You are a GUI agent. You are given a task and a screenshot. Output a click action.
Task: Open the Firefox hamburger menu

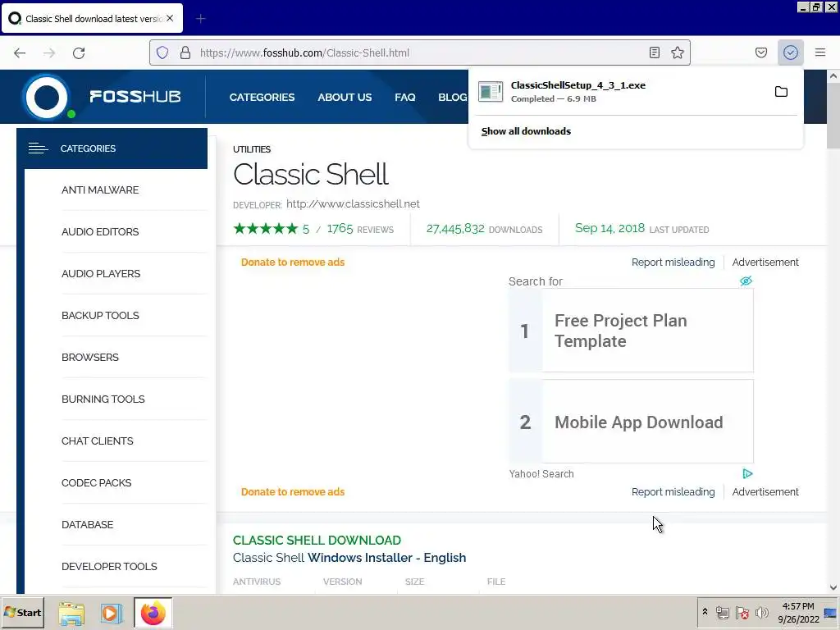coord(819,52)
